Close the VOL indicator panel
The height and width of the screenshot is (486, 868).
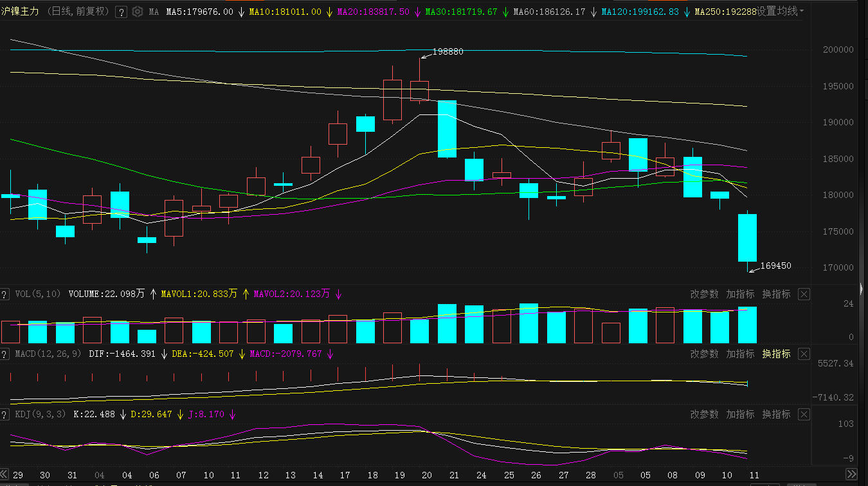point(804,294)
